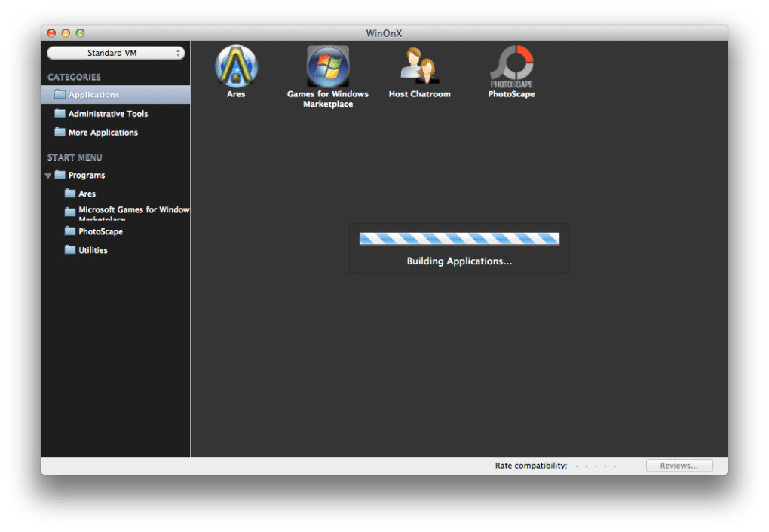Click the Host Chatroom label text

419,94
